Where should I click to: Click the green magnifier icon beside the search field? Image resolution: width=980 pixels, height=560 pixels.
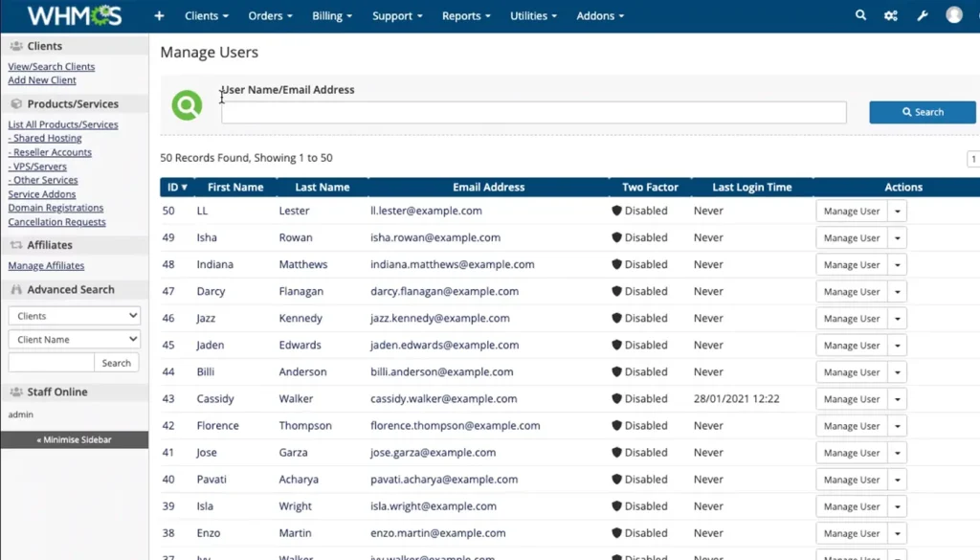187,105
